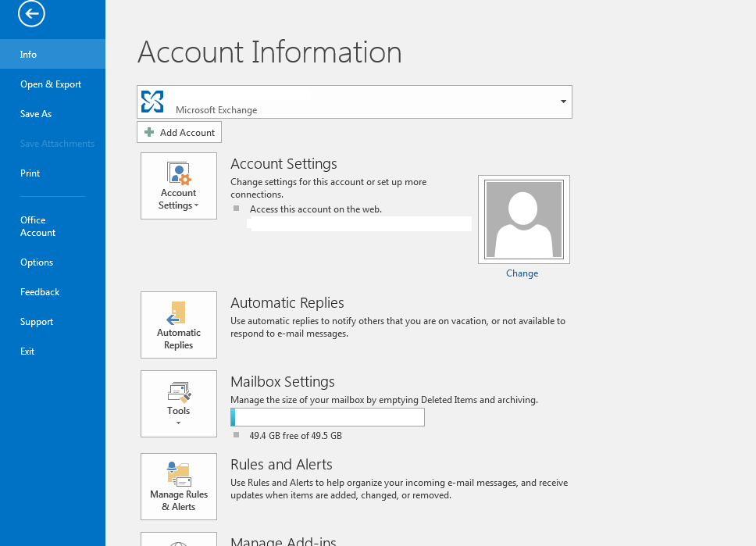Open Manage Rules & Alerts icon
Viewport: 756px width, 546px height.
(178, 474)
